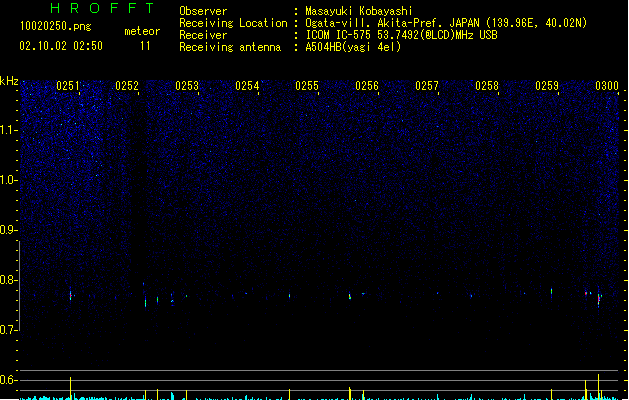
Task: Click the HROFFT title text
Action: pyautogui.click(x=102, y=8)
